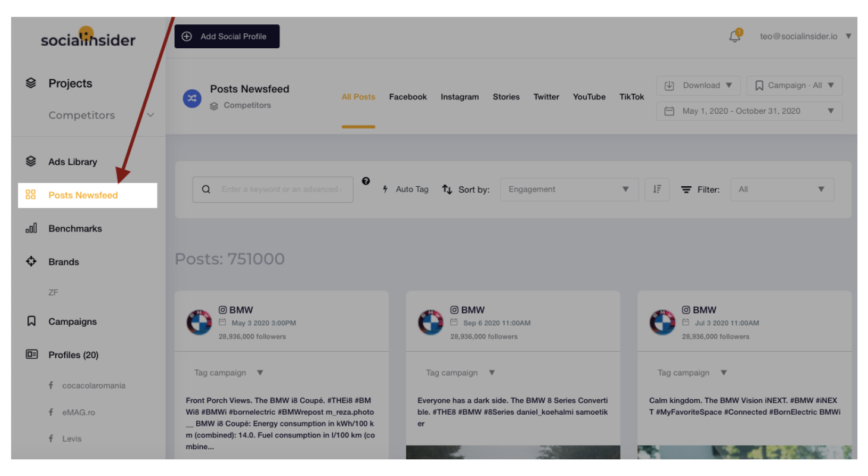Click the blue shuffle newsfeed icon
The height and width of the screenshot is (476, 868).
(x=192, y=99)
